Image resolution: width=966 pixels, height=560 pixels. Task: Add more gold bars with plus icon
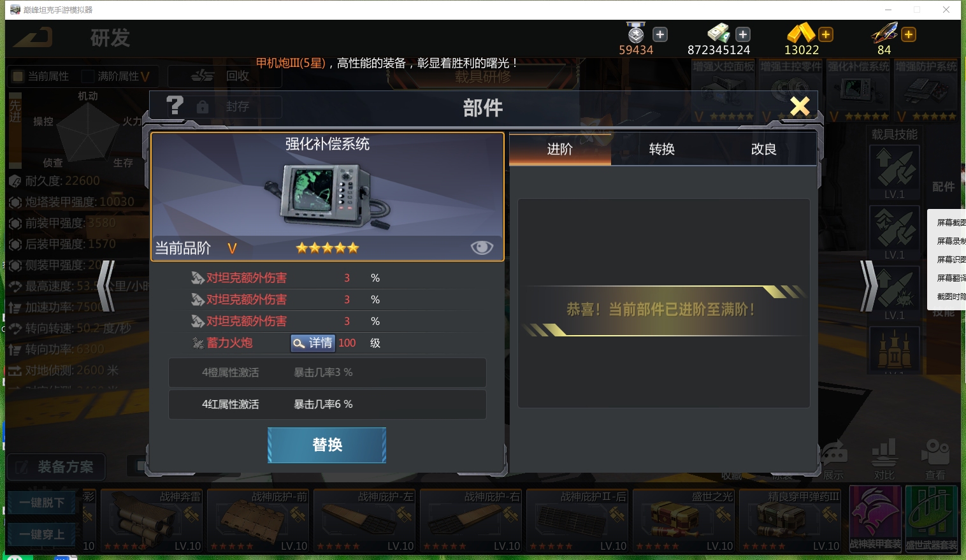point(826,34)
